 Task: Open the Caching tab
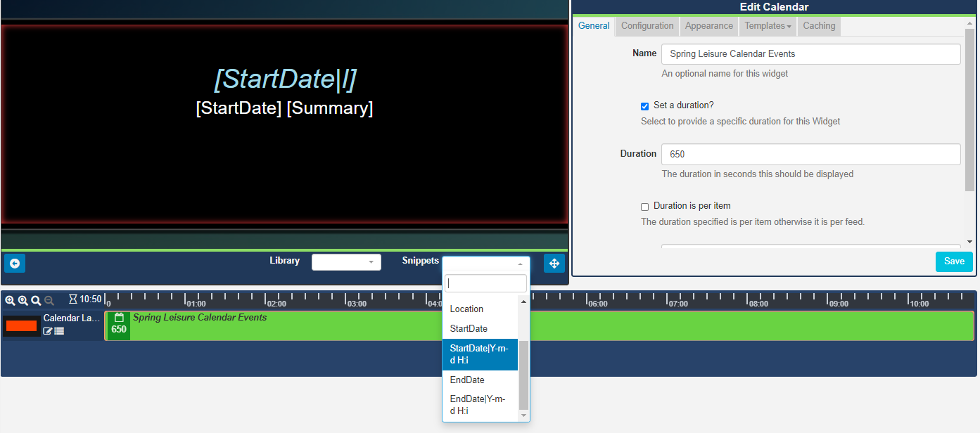(x=819, y=26)
